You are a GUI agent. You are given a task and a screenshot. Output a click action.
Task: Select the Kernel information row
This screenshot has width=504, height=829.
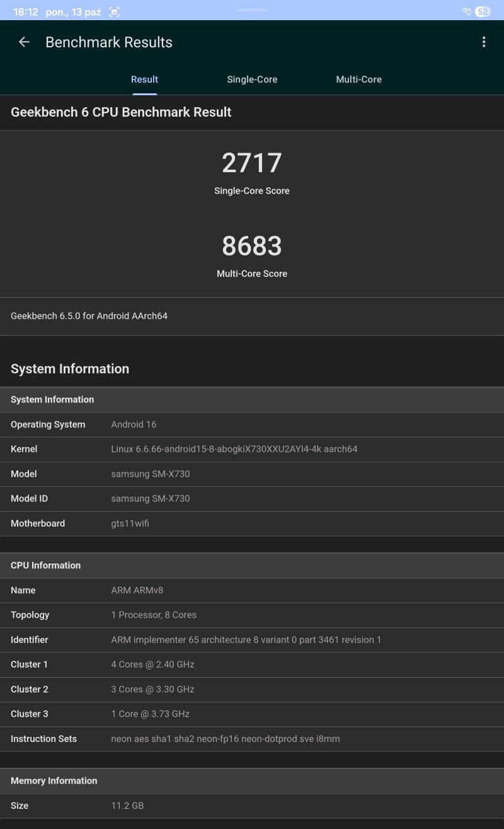click(x=252, y=449)
